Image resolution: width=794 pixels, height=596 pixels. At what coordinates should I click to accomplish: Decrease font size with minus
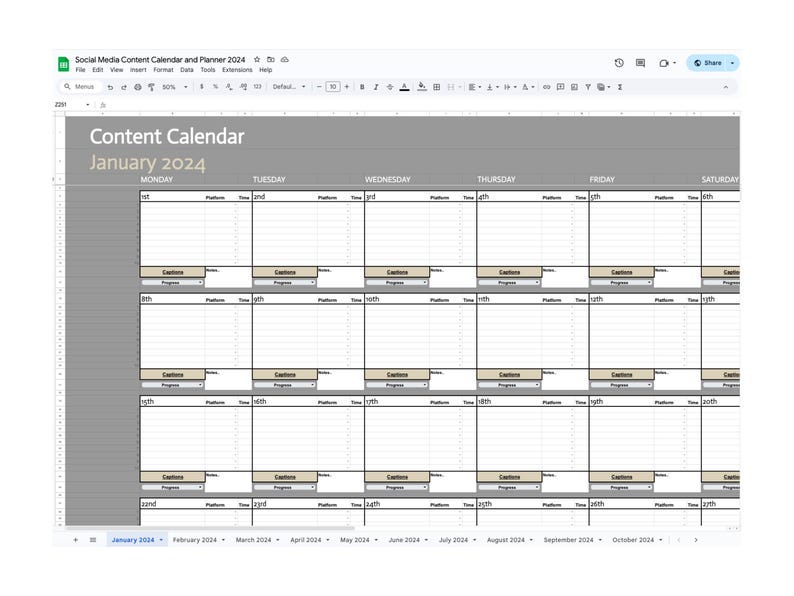pos(319,87)
